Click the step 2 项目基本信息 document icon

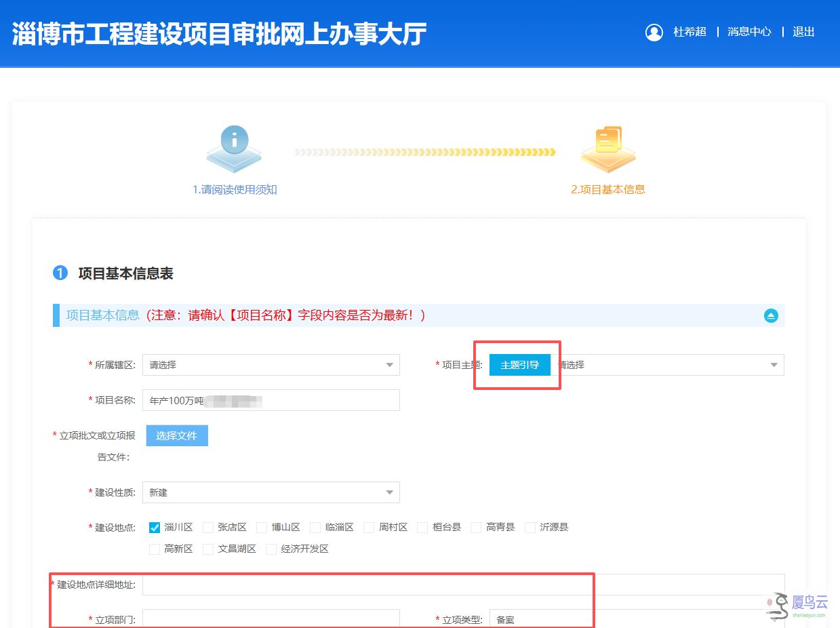pyautogui.click(x=608, y=149)
